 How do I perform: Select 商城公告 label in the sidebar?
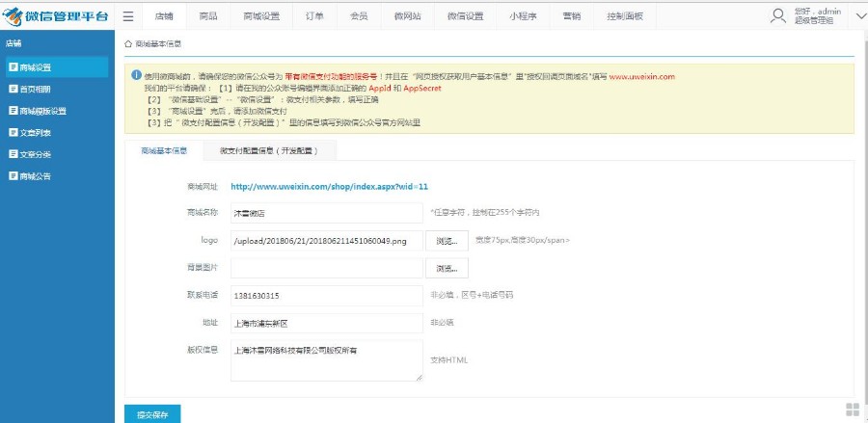(x=36, y=176)
